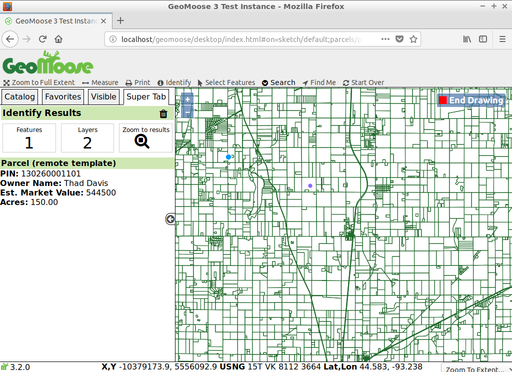The width and height of the screenshot is (512, 372).
Task: Open the Super Tab
Action: [146, 97]
